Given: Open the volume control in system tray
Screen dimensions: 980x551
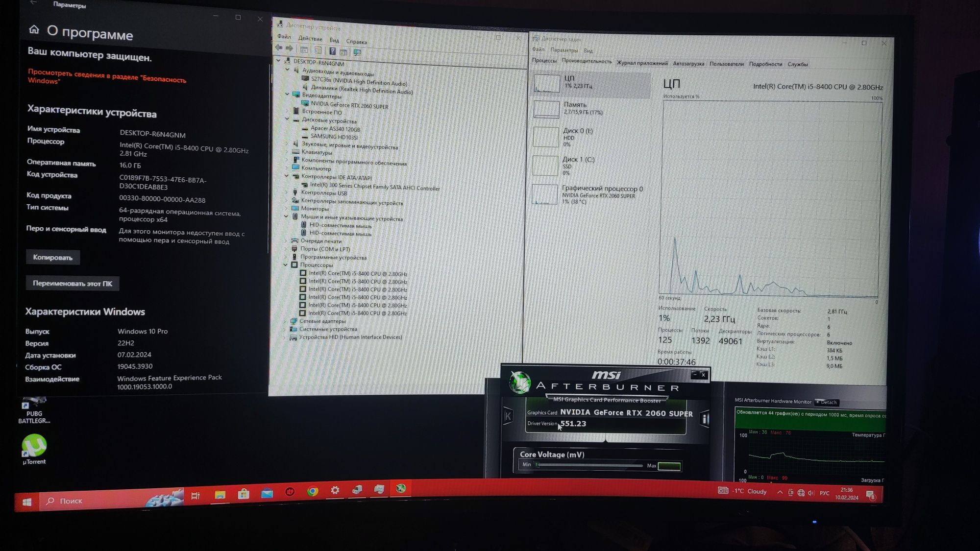Looking at the screenshot, I should pos(811,493).
